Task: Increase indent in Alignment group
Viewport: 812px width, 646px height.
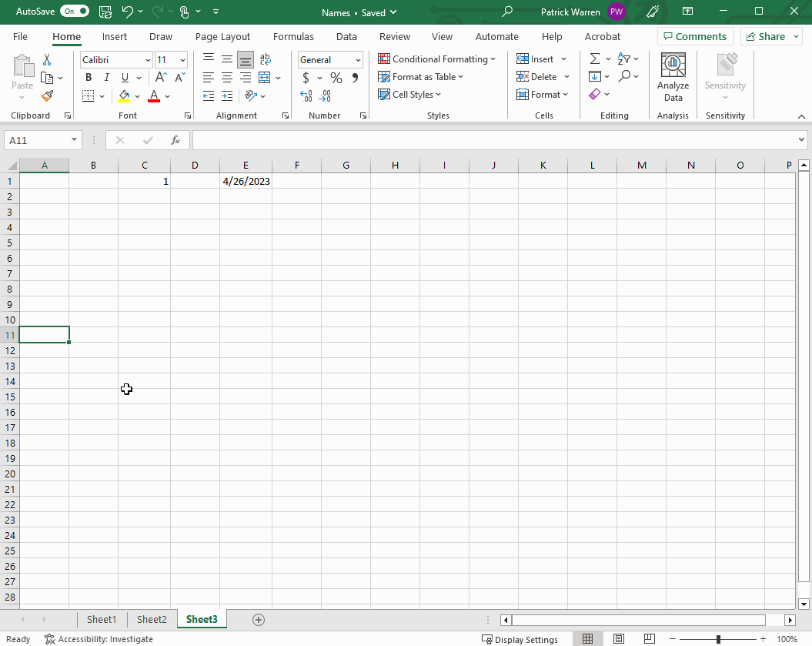Action: pyautogui.click(x=227, y=95)
